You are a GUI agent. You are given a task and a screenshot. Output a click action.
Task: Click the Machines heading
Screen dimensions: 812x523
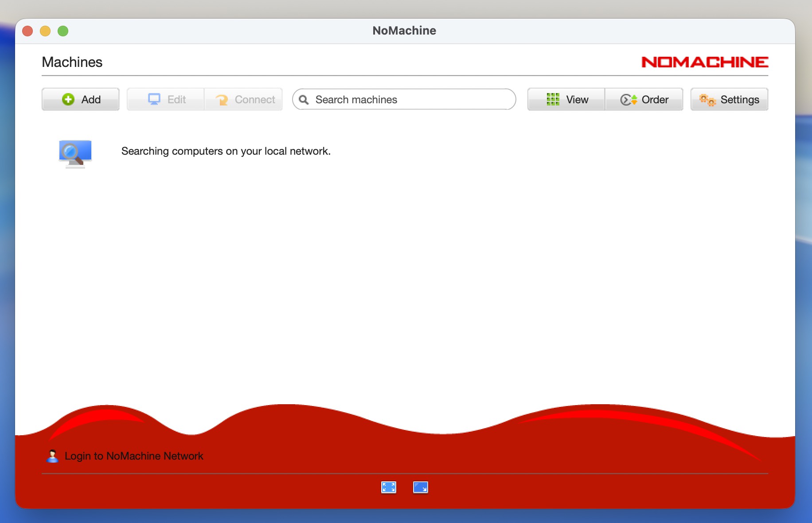(72, 62)
